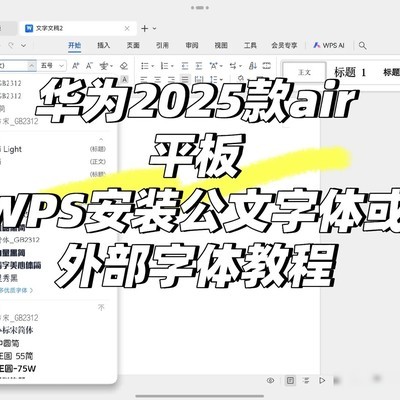Screen dimensions: 400x400
Task: Open dropdown arrow beside new tab plus
Action: tap(154, 29)
